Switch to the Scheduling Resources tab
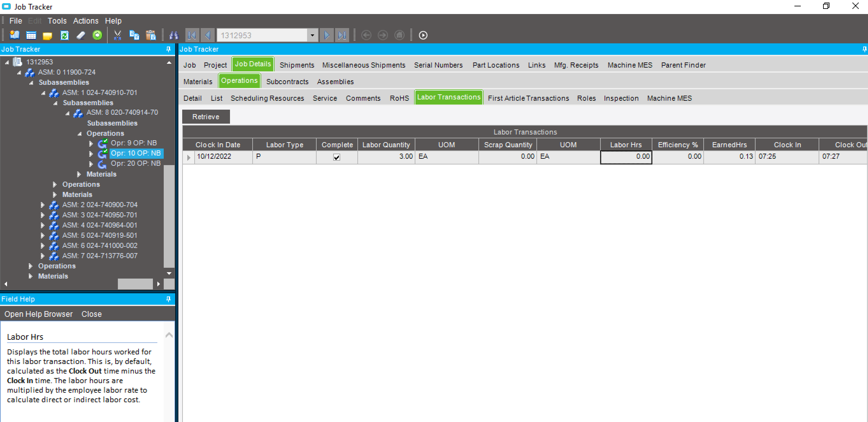The image size is (868, 422). pyautogui.click(x=267, y=98)
